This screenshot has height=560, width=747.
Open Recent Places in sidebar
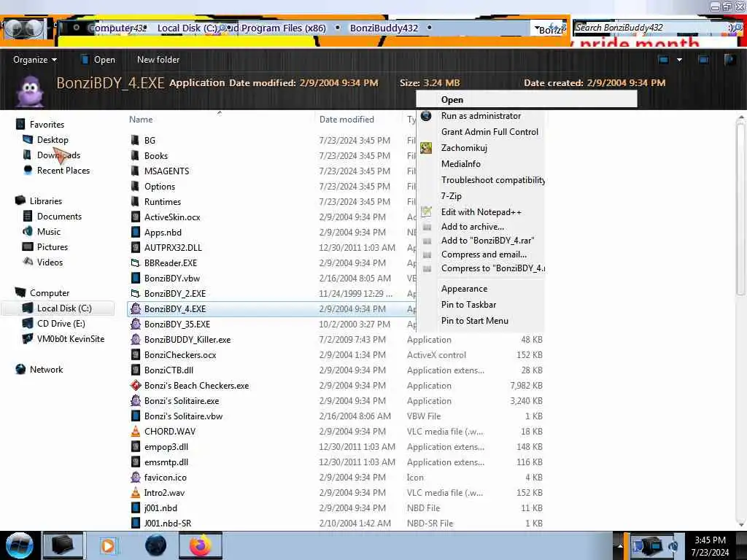tap(63, 171)
